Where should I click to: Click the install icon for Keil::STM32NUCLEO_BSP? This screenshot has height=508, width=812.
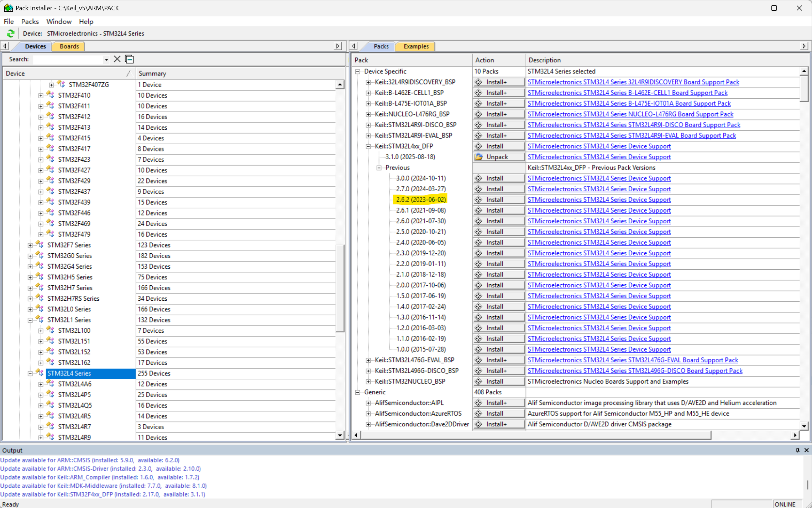click(479, 381)
